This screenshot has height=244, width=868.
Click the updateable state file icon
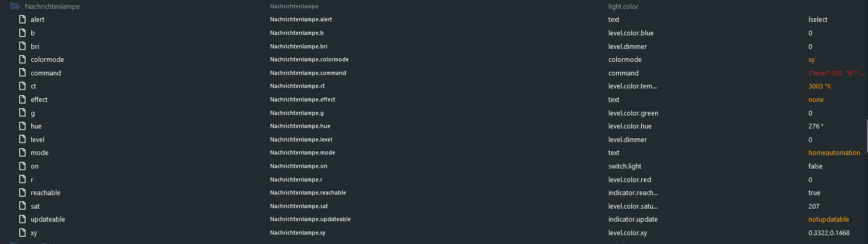coord(22,219)
